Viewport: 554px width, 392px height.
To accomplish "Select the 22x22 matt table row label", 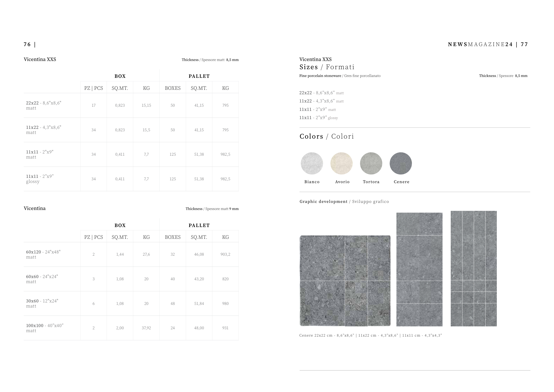I will coord(44,106).
